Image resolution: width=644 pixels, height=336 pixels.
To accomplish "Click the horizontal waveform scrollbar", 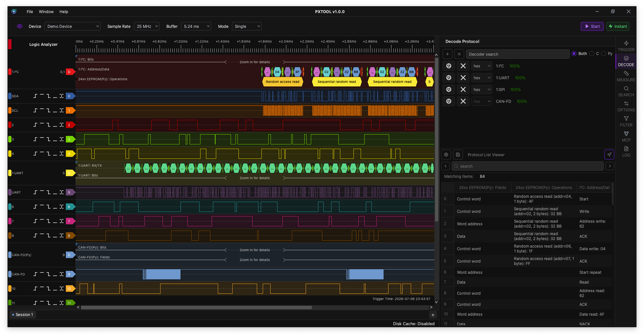I will pos(196,307).
